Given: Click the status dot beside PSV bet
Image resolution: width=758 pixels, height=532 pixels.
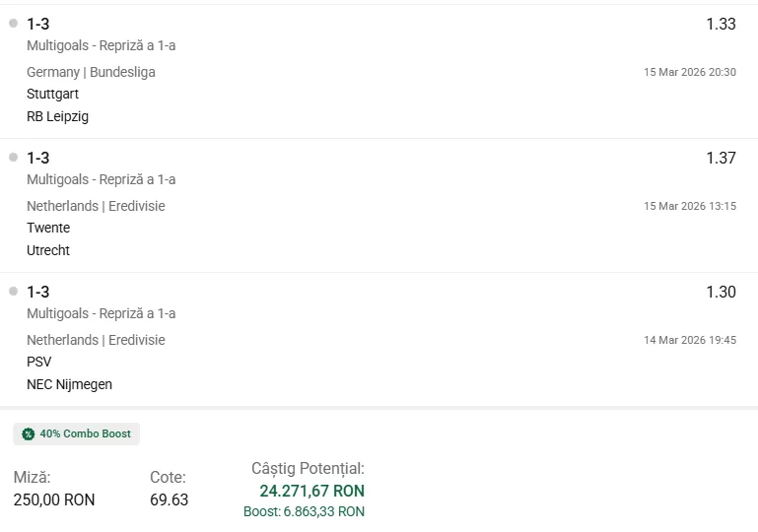Looking at the screenshot, I should click(x=14, y=291).
